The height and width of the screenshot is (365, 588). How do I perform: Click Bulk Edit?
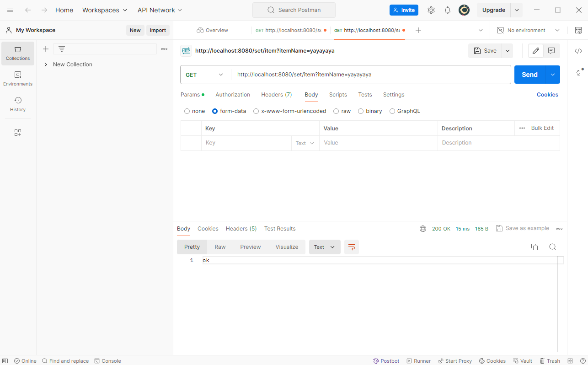point(542,128)
